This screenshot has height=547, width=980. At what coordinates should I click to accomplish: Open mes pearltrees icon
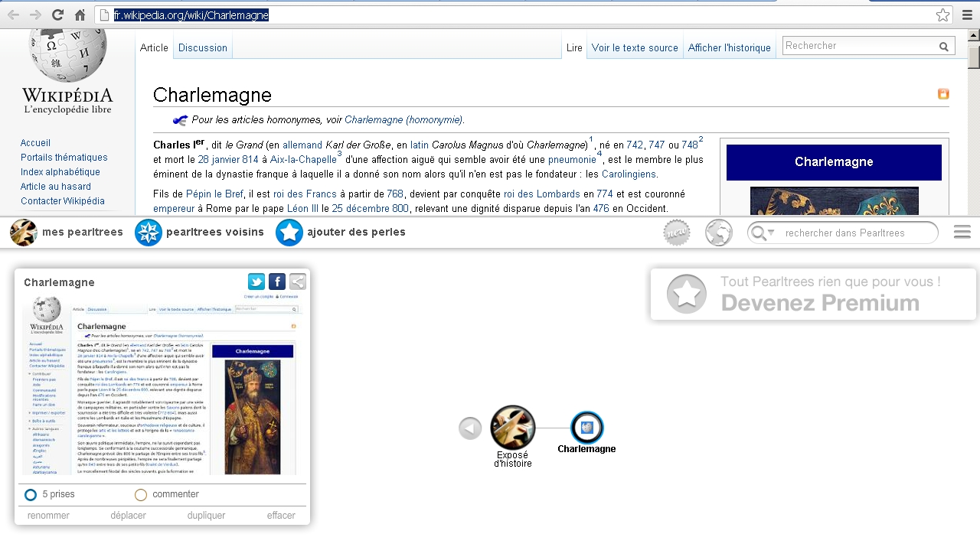[x=24, y=233]
